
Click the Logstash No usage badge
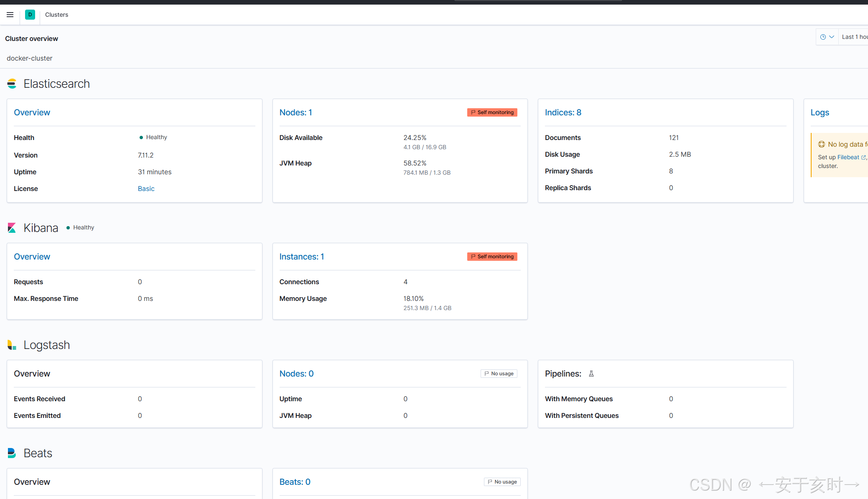499,374
